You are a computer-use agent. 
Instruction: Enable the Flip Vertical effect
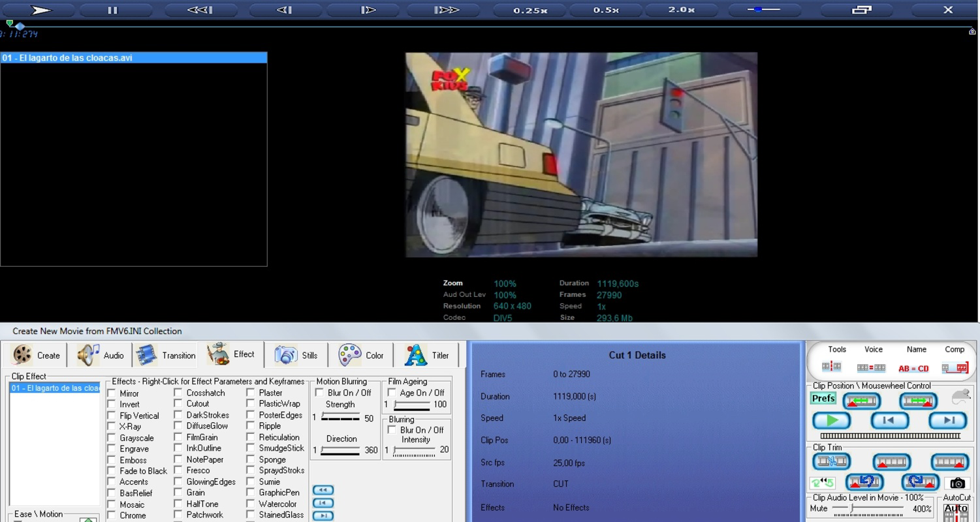pos(112,416)
